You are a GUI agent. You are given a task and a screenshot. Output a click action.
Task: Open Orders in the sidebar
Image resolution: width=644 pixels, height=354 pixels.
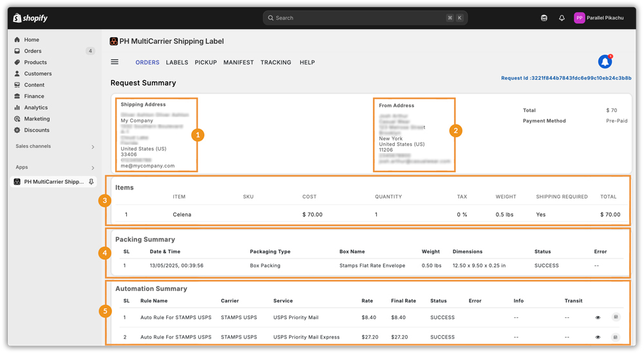coord(33,51)
